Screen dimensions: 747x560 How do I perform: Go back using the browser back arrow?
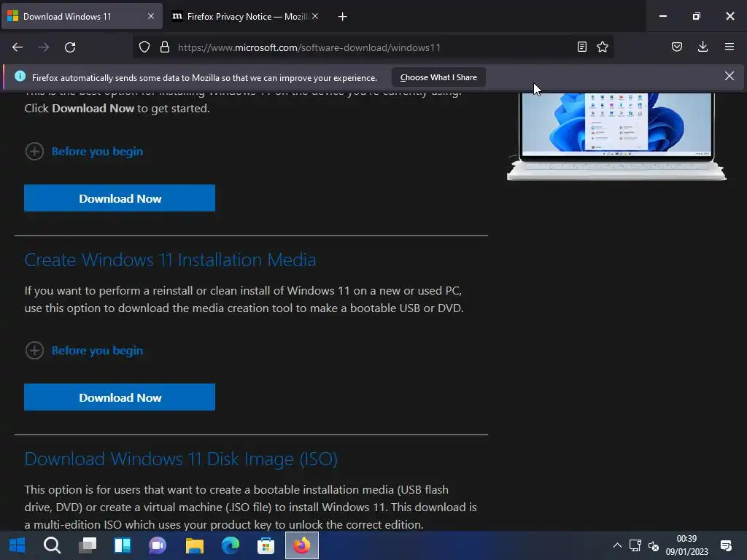click(18, 47)
